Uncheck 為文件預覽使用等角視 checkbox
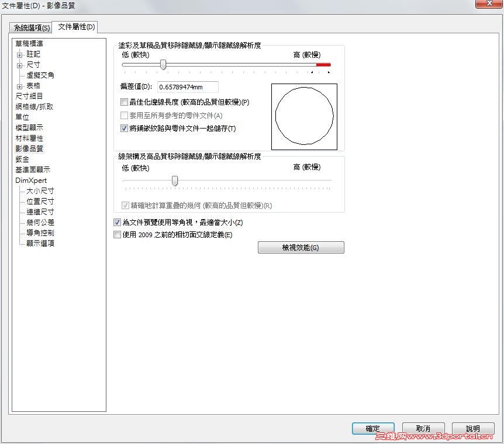 pos(117,222)
